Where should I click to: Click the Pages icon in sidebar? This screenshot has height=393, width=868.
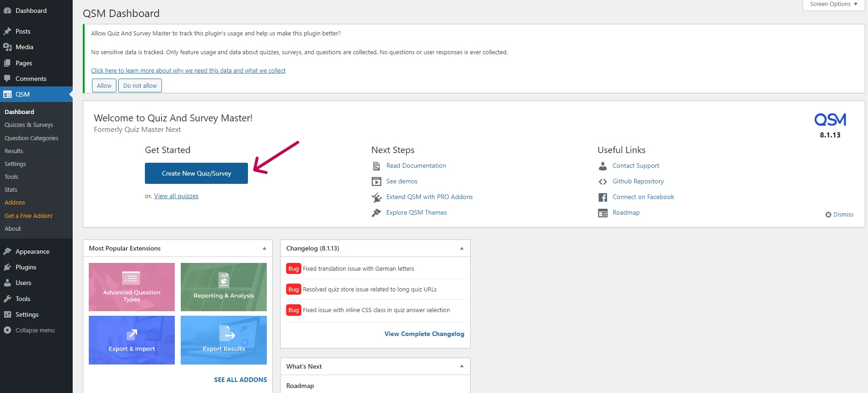(7, 63)
